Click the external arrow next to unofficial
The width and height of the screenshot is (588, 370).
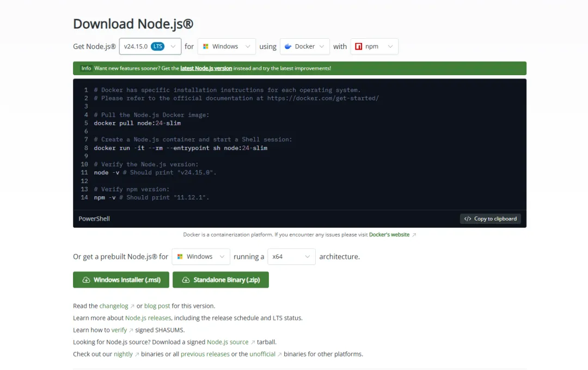pos(279,354)
